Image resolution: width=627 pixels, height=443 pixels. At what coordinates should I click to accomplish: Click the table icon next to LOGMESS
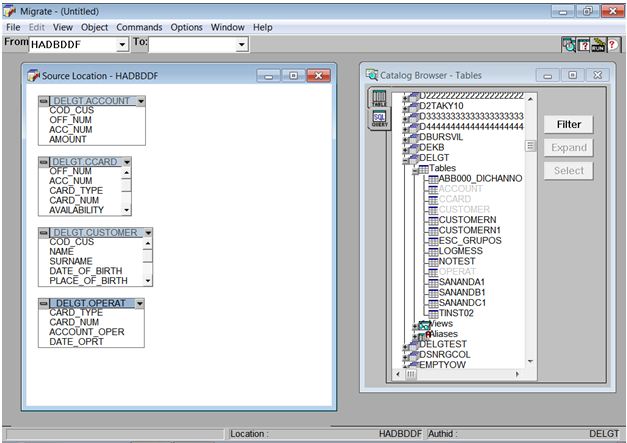point(433,251)
